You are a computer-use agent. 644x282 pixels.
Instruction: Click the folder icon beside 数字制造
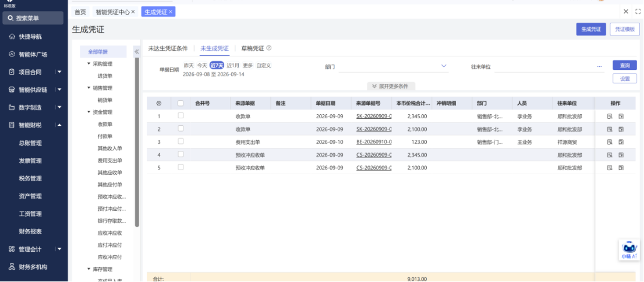(12, 107)
